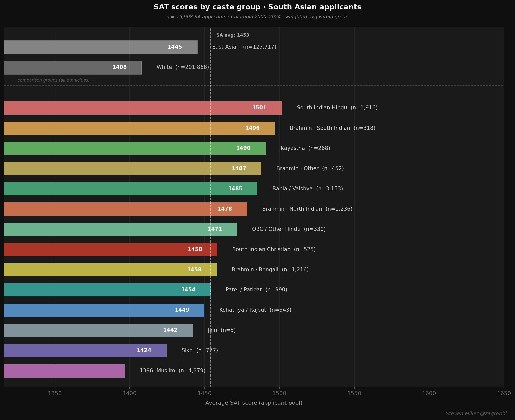Select the orange Brahmin South Indian bar
Viewport: 515px width, 420px height.
tap(139, 128)
